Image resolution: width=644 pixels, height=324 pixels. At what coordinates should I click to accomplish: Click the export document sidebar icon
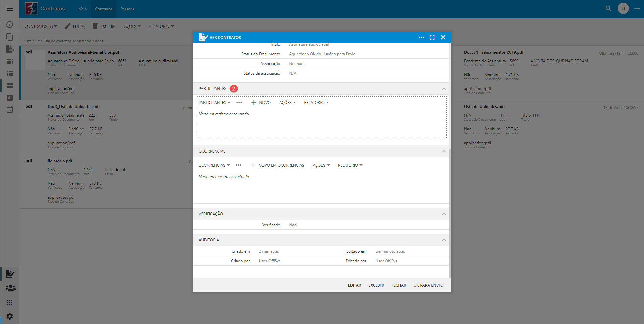[x=10, y=49]
